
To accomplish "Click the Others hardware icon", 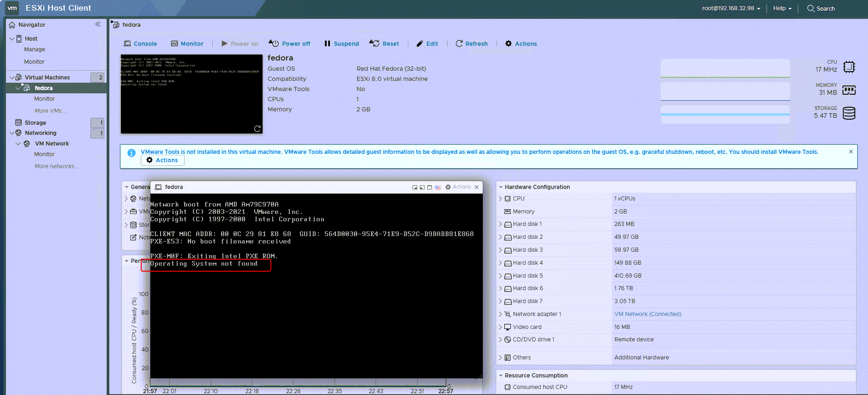I will pos(508,358).
